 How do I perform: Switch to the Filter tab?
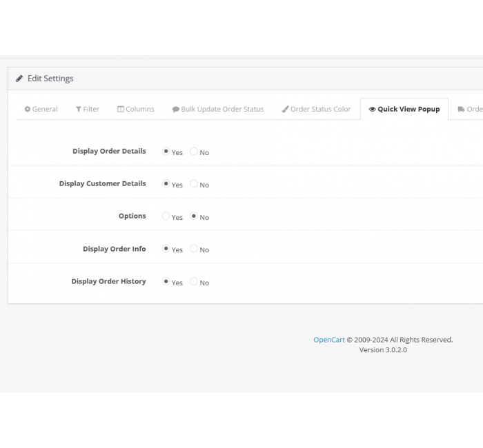pos(88,109)
